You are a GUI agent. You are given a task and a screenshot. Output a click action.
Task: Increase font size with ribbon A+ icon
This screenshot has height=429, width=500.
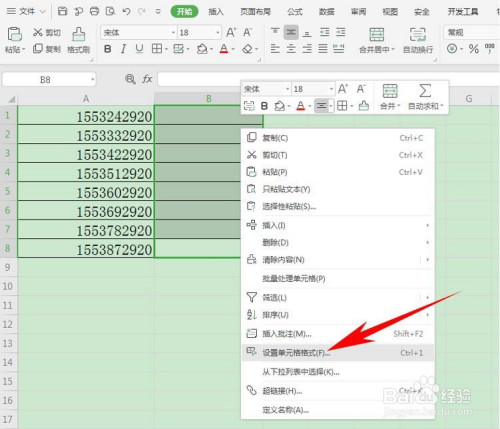point(231,32)
